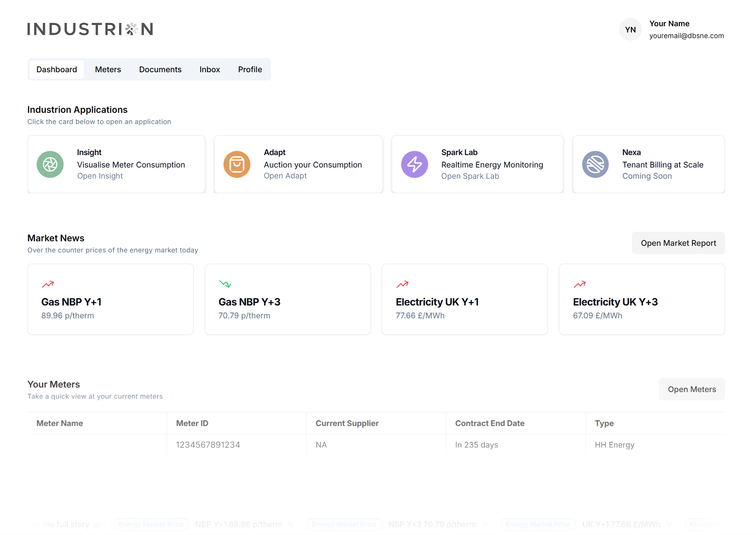Click the Electricity UK Y+1 trend icon
The image size is (756, 535).
(402, 284)
